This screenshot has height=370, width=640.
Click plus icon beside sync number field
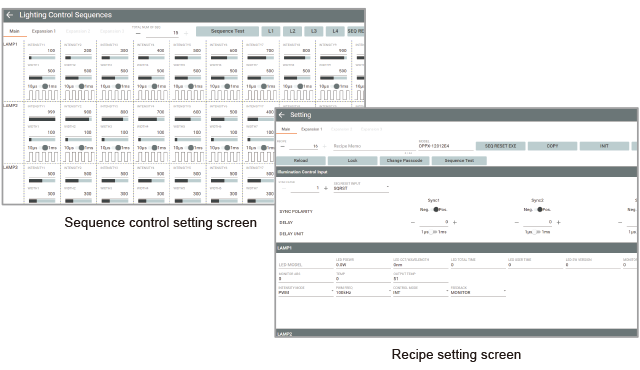click(326, 188)
